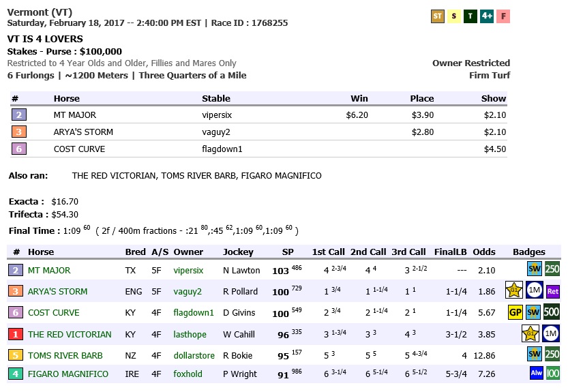The height and width of the screenshot is (392, 568).
Task: Click the yellow S icon in header
Action: tap(454, 16)
